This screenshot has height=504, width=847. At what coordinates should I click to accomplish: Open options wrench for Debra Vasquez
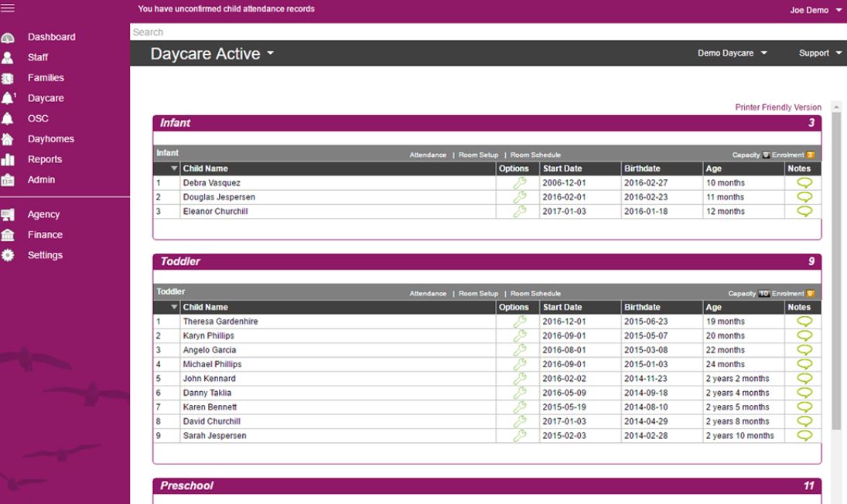[x=520, y=183]
